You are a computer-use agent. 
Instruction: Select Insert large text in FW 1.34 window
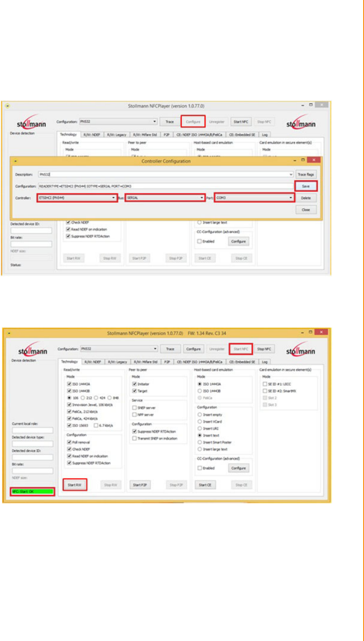pos(200,449)
